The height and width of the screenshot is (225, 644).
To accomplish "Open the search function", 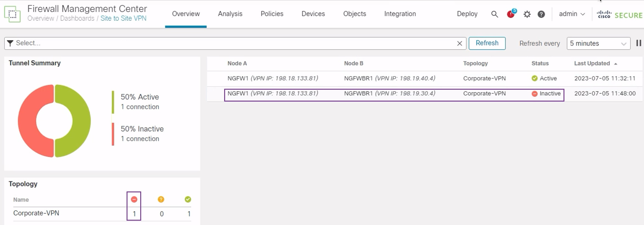I will pos(494,14).
